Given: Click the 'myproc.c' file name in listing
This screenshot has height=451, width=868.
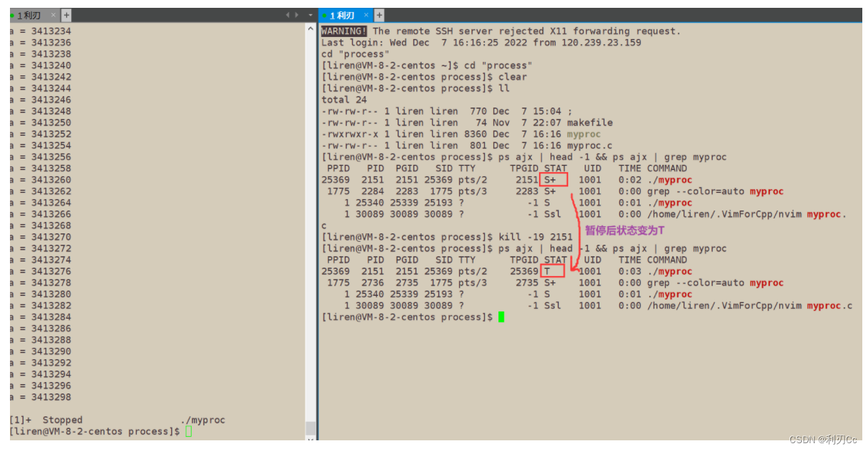Looking at the screenshot, I should (590, 145).
